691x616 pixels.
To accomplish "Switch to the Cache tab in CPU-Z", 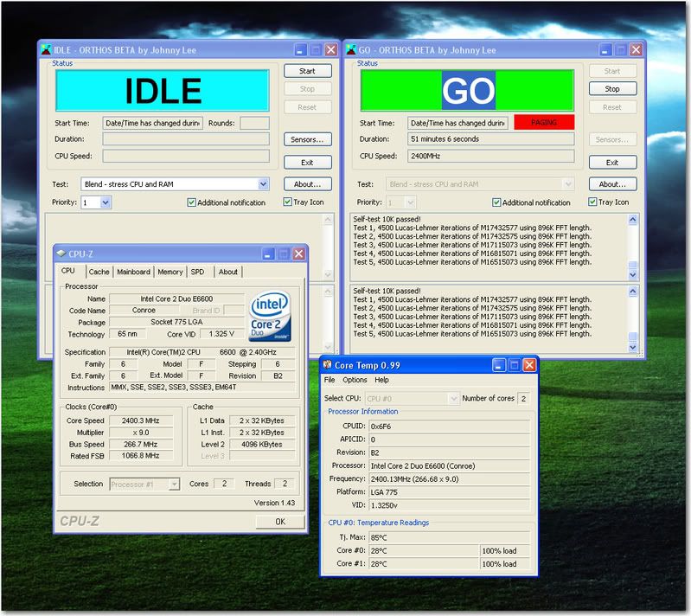I will tap(99, 272).
